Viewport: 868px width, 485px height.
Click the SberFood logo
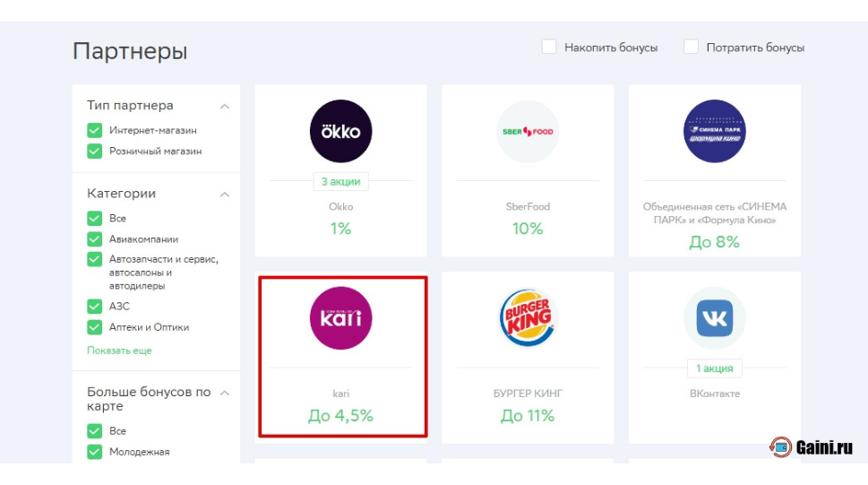528,132
